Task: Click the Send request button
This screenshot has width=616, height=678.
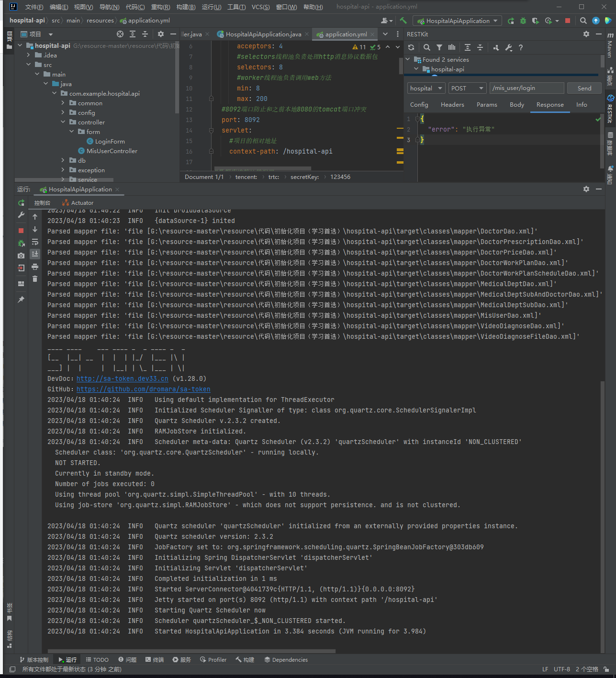Action: (x=584, y=88)
